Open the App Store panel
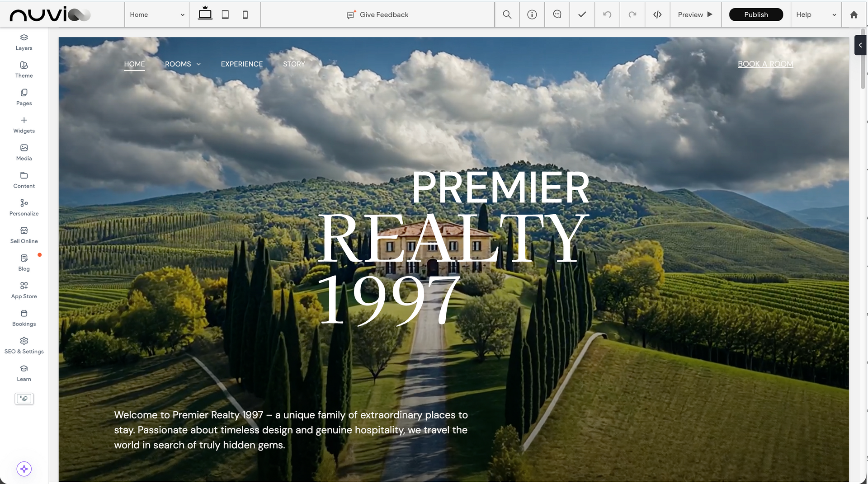Screen dimensions: 868x484 click(x=24, y=290)
